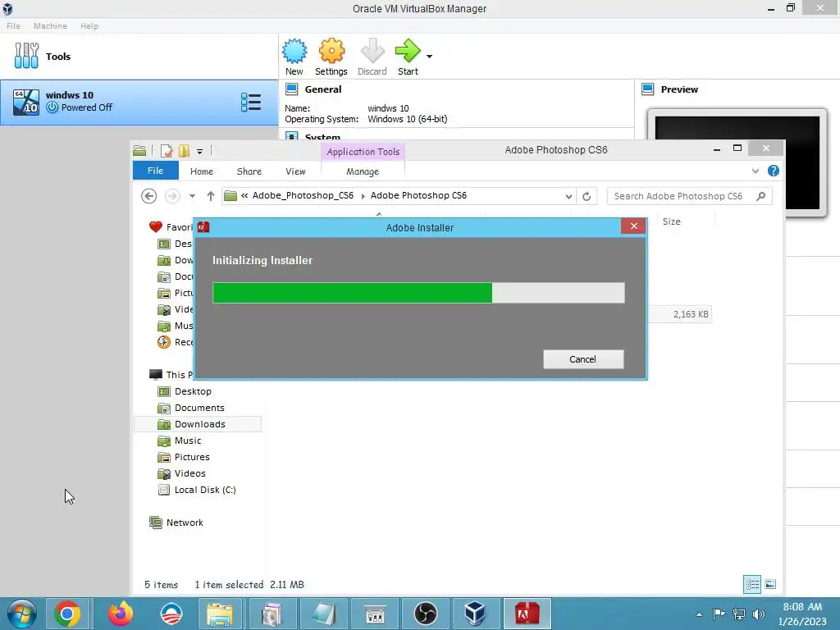Screen dimensions: 840x630
Task: Click the Properties icon in quick access toolbar
Action: pyautogui.click(x=167, y=151)
